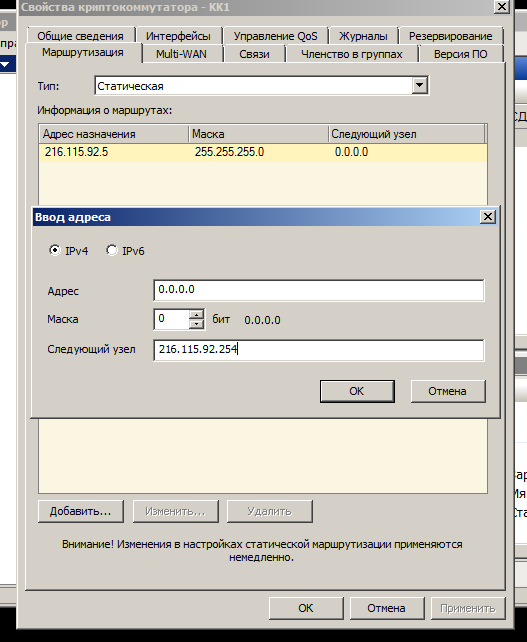Confirm address entry with OK button
The width and height of the screenshot is (527, 642).
357,391
